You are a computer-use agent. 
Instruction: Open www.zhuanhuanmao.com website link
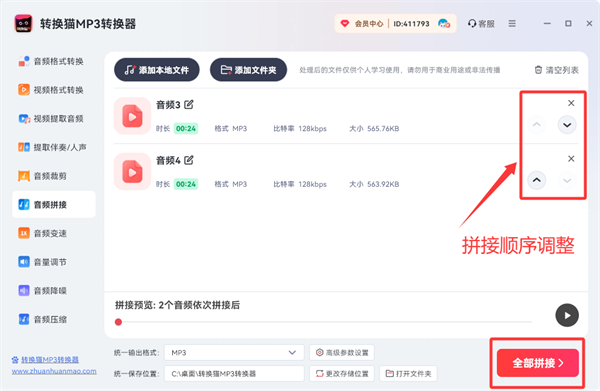(x=54, y=371)
